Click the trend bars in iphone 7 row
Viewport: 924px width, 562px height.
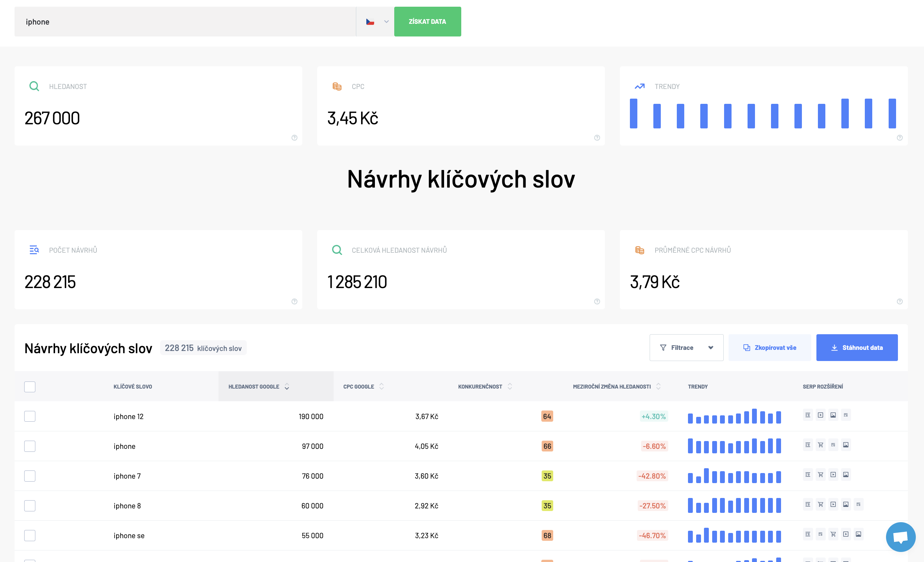click(734, 476)
